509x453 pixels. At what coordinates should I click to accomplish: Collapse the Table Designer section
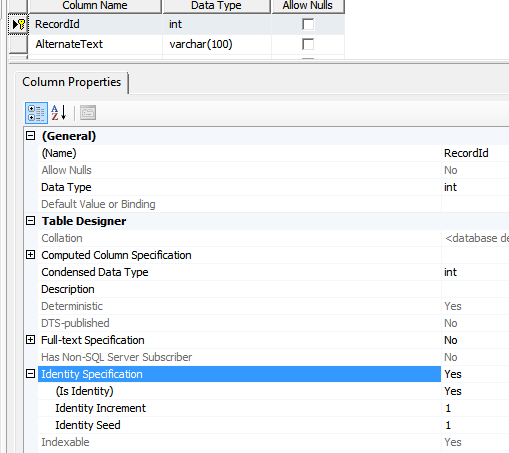tap(30, 221)
